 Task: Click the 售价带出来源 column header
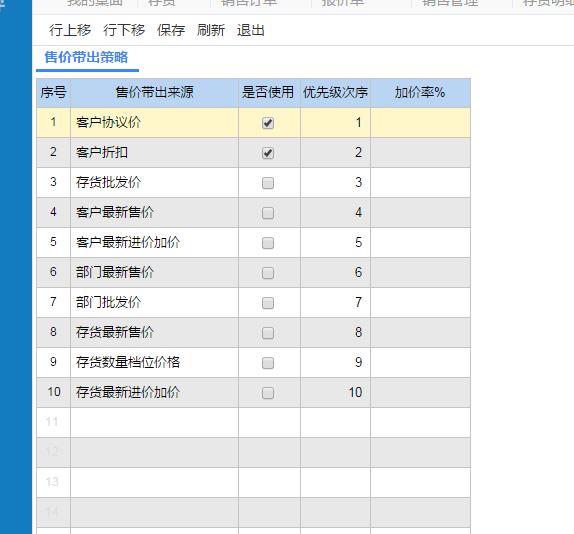pyautogui.click(x=154, y=93)
